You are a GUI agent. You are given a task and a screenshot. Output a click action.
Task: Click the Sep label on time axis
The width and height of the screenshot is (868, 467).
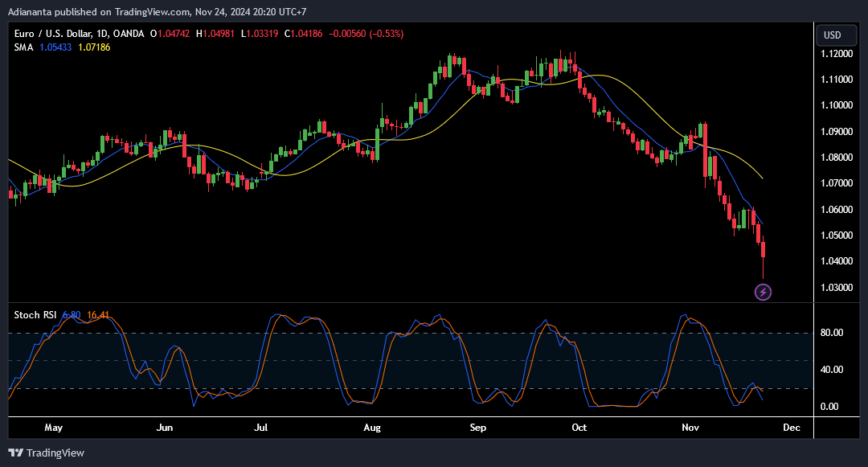(x=477, y=428)
